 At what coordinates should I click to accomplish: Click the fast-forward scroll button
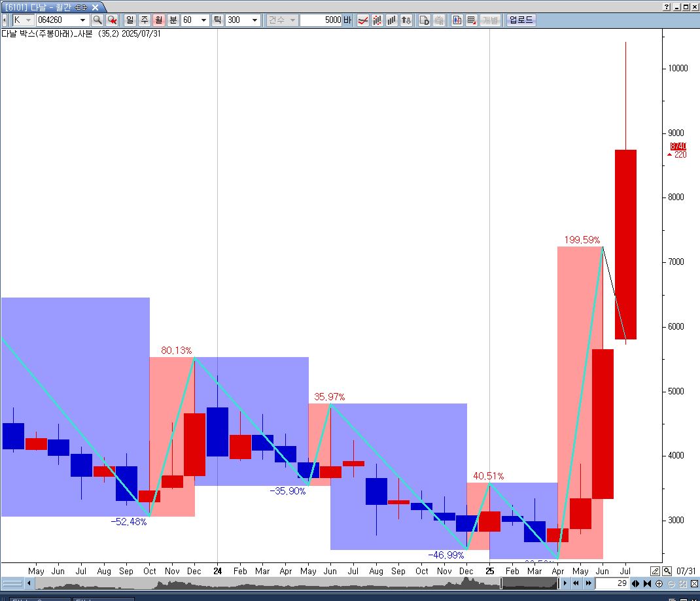point(588,583)
